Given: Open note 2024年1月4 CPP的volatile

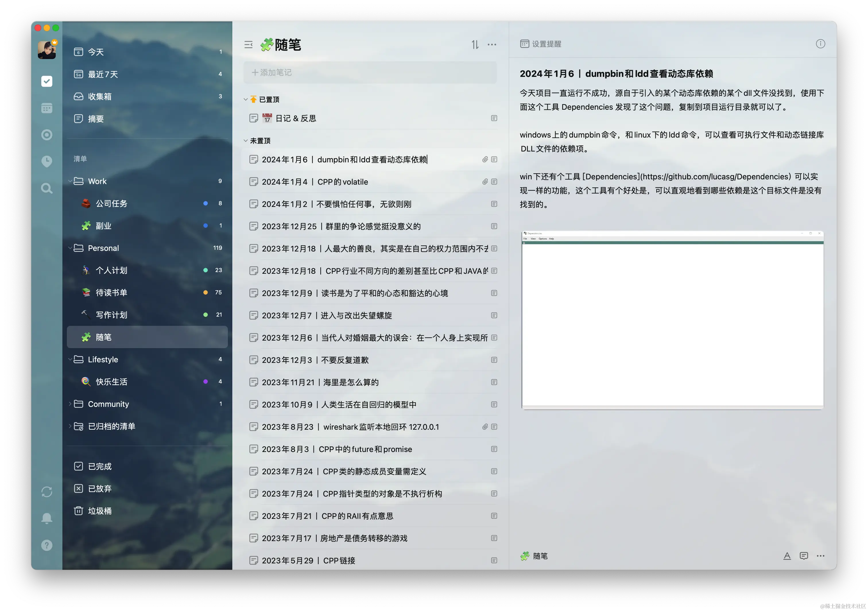Looking at the screenshot, I should pyautogui.click(x=315, y=182).
